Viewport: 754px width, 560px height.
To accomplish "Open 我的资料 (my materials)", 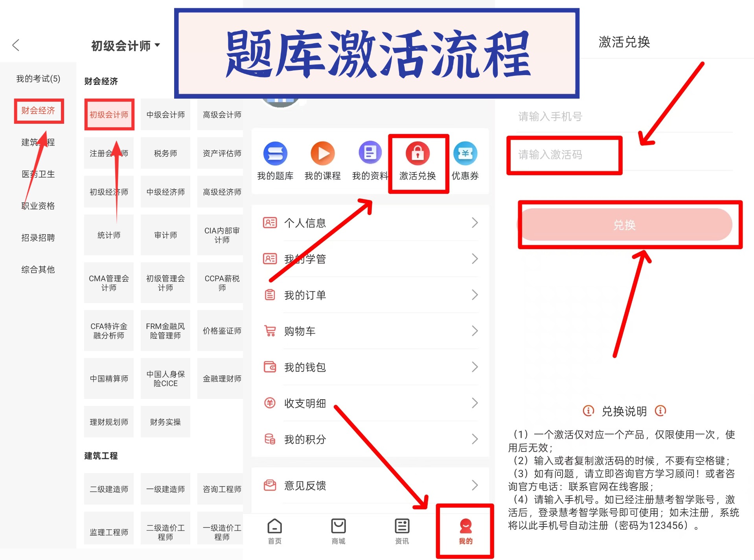I will point(370,154).
